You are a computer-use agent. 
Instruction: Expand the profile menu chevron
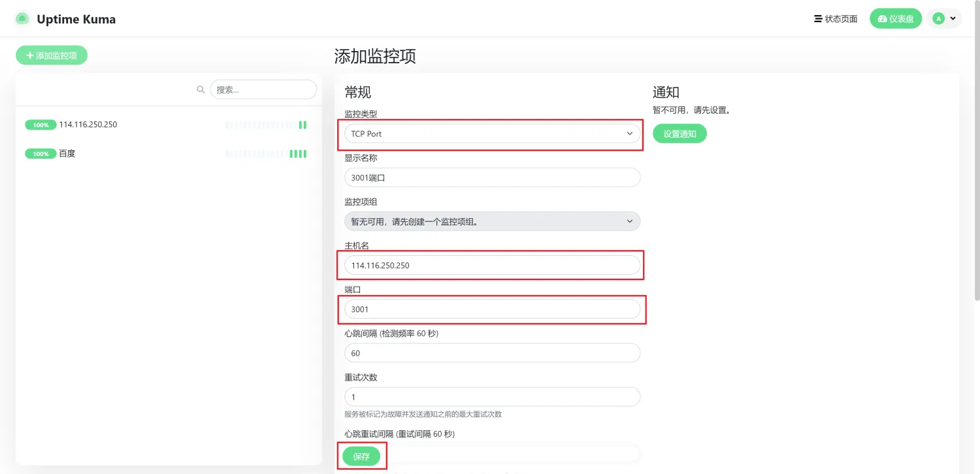953,19
